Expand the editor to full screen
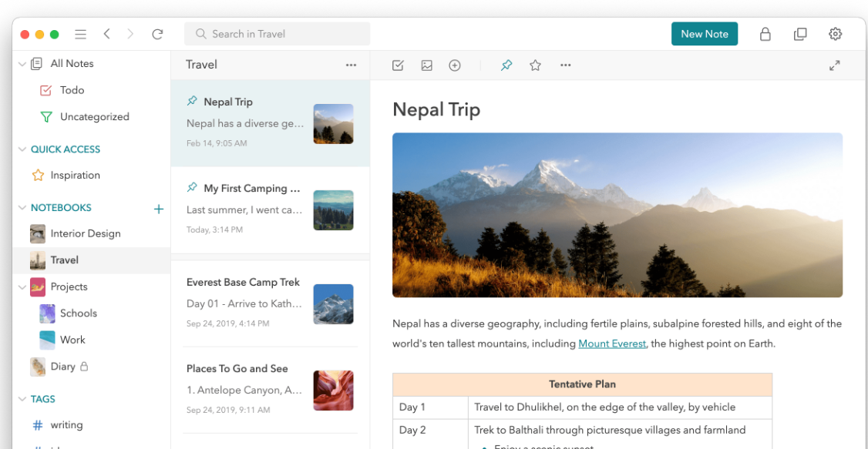 (x=834, y=65)
